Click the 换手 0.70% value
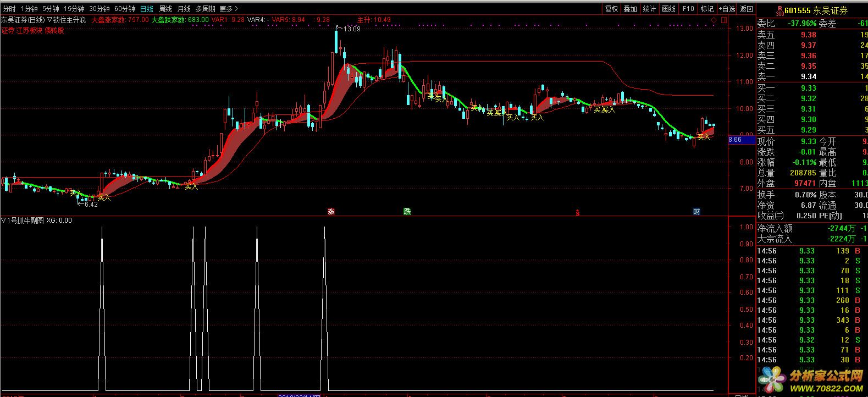The width and height of the screenshot is (868, 397). pos(805,195)
